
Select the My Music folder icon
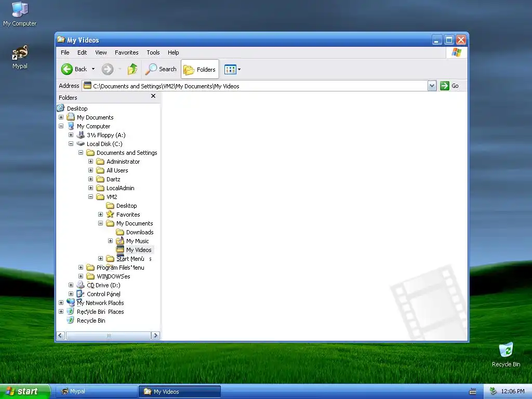coord(120,241)
